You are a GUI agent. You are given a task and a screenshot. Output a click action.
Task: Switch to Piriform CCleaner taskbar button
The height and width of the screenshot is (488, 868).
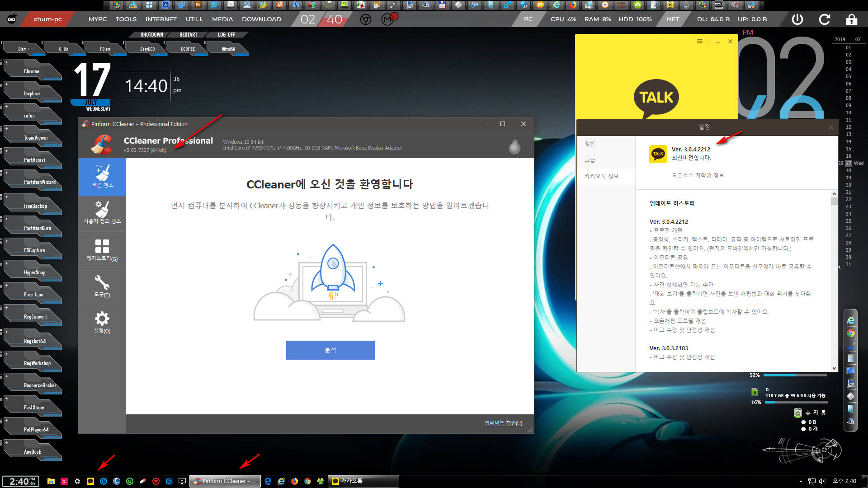[x=225, y=481]
